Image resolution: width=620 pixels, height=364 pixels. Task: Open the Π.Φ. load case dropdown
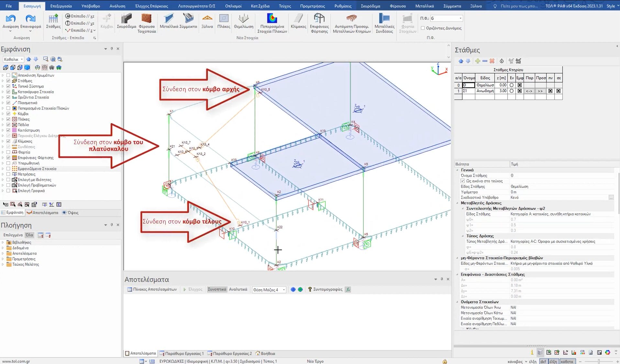pos(460,18)
